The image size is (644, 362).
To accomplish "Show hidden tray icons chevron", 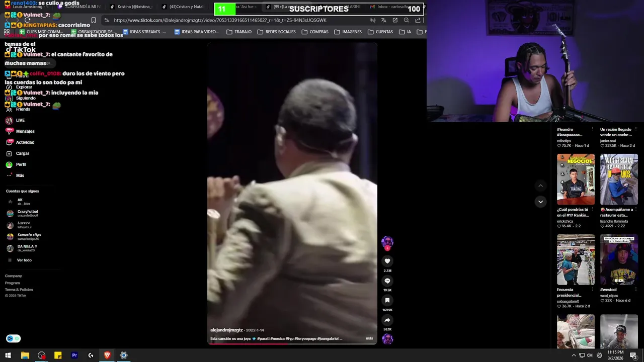I will (x=574, y=355).
